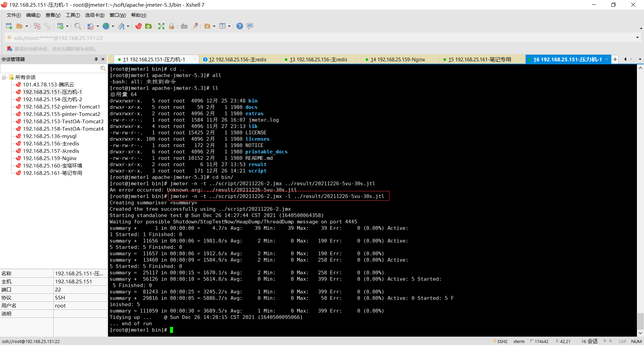Create a new session with toolbar icon
Screen dimensions: 644x345
coord(9,26)
